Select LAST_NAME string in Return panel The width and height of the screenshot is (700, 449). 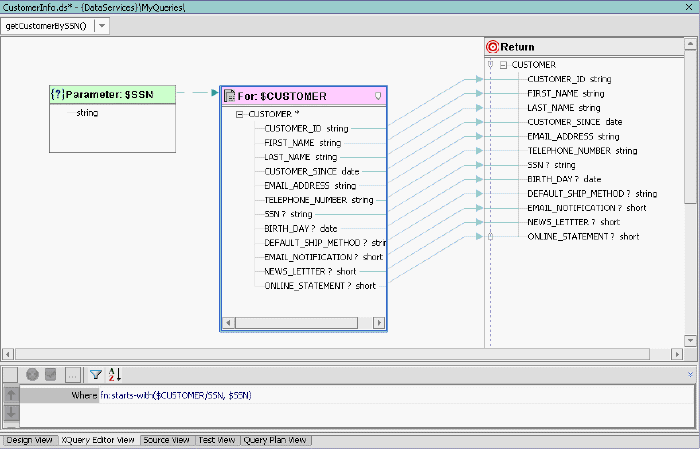point(564,108)
